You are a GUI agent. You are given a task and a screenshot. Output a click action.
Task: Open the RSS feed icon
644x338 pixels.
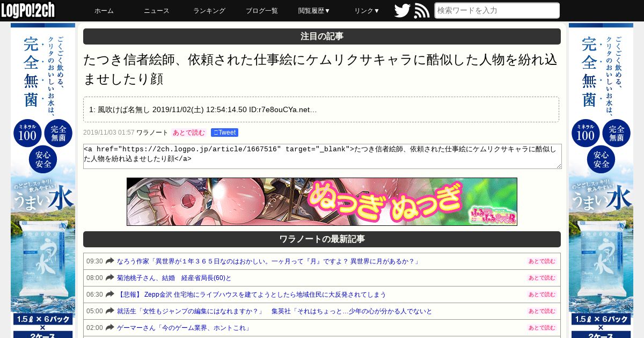pos(422,11)
